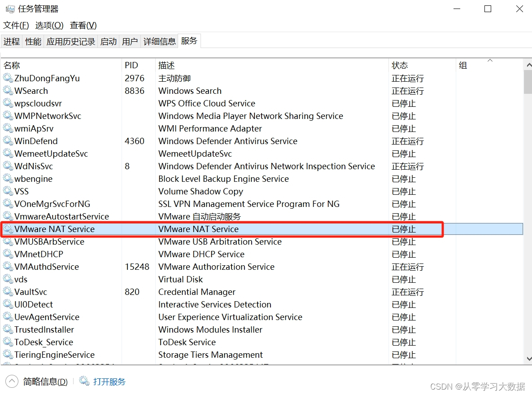Click the scrollbar up arrow
Screen dimensions: 532x395
point(528,65)
